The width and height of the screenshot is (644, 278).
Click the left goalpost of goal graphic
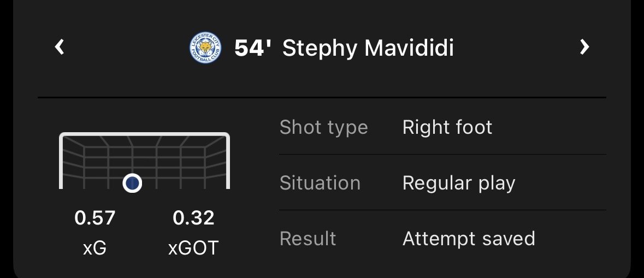pos(61,164)
